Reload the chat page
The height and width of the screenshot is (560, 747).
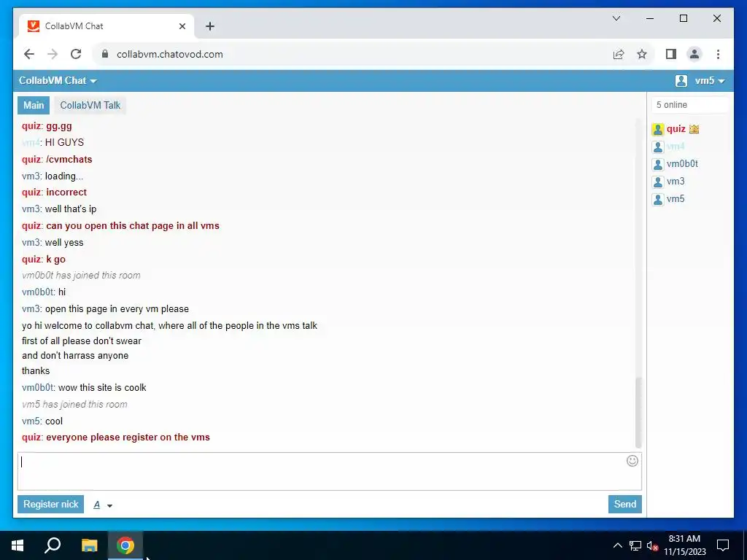(76, 54)
